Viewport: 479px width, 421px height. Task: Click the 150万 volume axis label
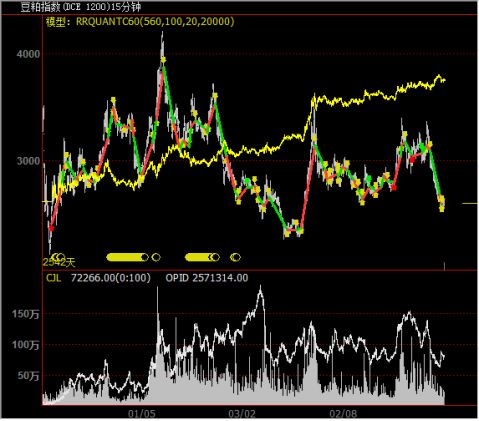click(x=26, y=314)
